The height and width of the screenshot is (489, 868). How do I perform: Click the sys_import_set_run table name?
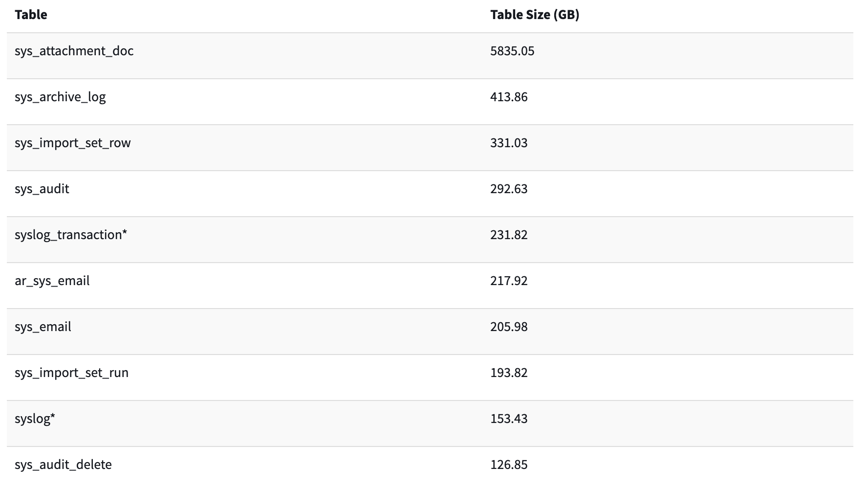71,373
